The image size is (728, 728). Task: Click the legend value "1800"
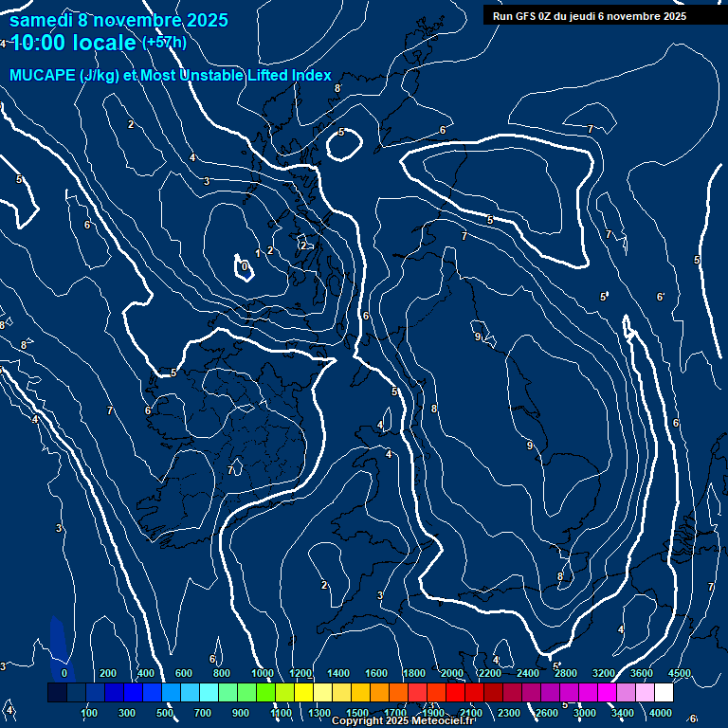pyautogui.click(x=414, y=673)
